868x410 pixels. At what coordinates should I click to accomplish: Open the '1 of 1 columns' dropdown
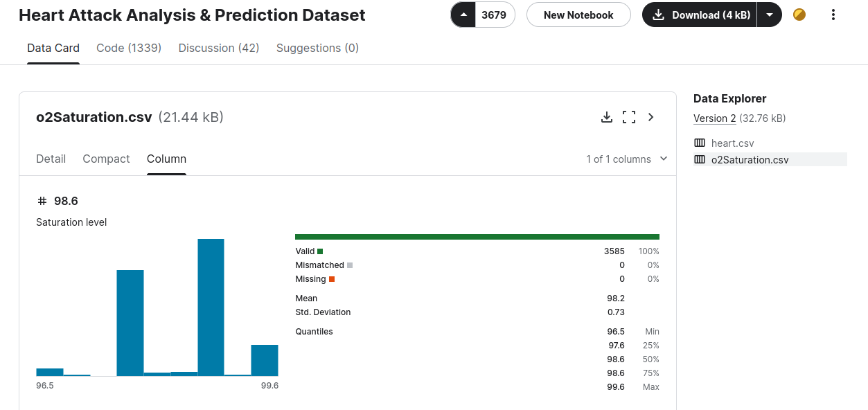coord(626,159)
